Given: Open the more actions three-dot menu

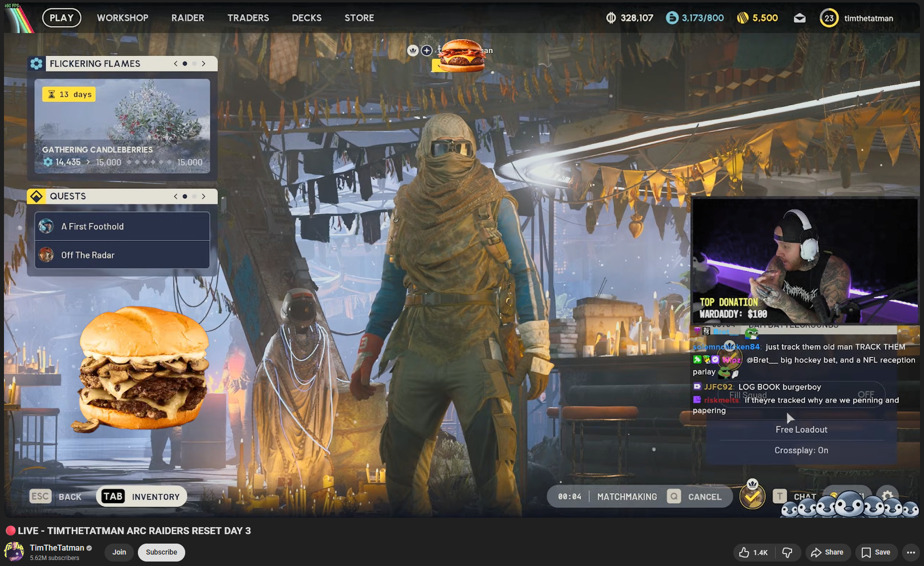Looking at the screenshot, I should pos(911,552).
